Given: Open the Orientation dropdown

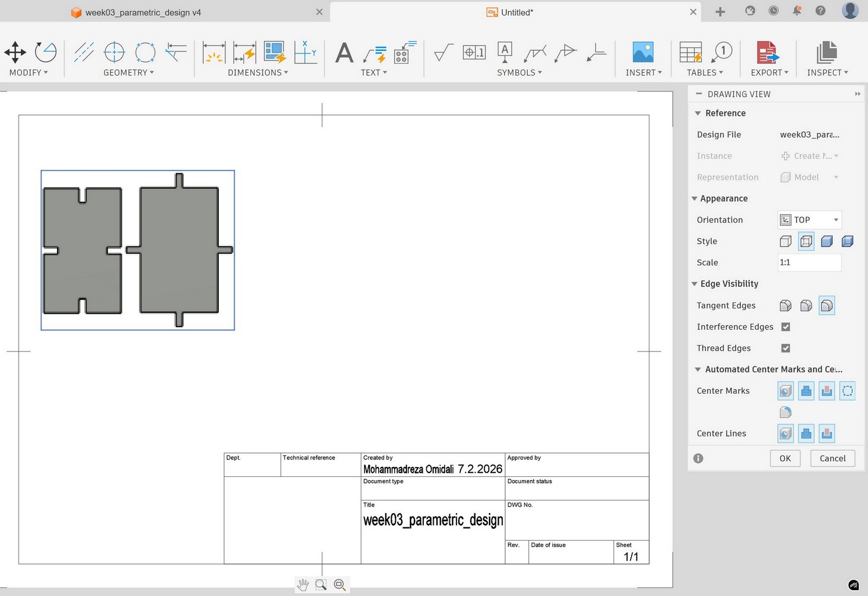Looking at the screenshot, I should point(809,220).
